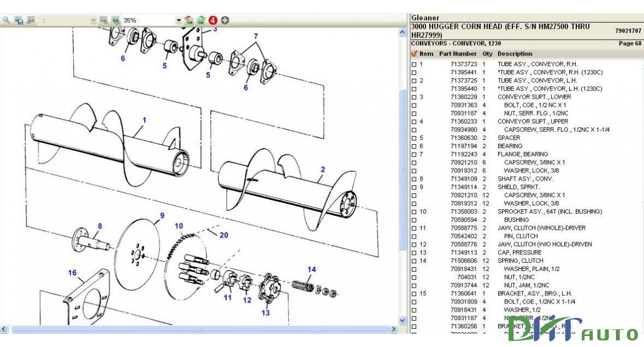Sort by the Qty column header

pyautogui.click(x=488, y=53)
